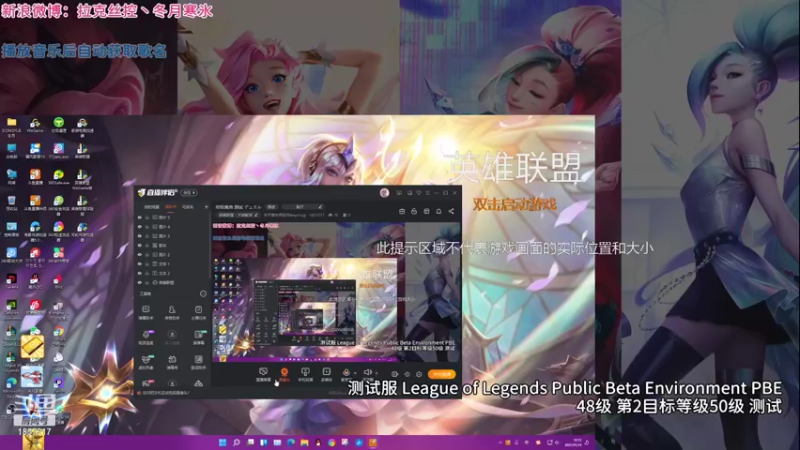Open the League of Legends desktop shortcut
The height and width of the screenshot is (450, 800).
tap(11, 361)
